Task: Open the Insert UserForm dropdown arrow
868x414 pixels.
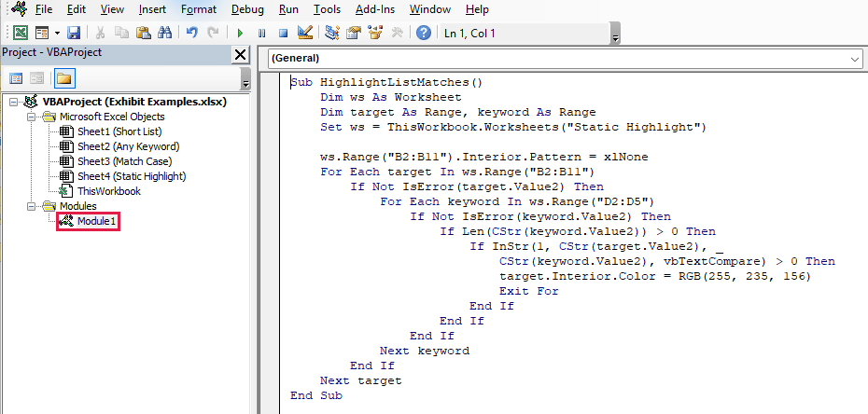Action: (57, 34)
